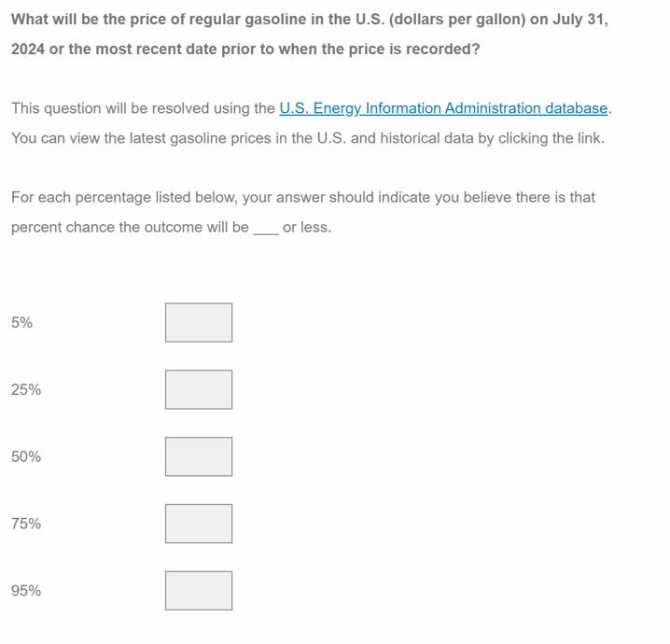Viewport: 670px width, 644px height.
Task: Open the U.S. Energy Information Administration database link
Action: pos(444,108)
